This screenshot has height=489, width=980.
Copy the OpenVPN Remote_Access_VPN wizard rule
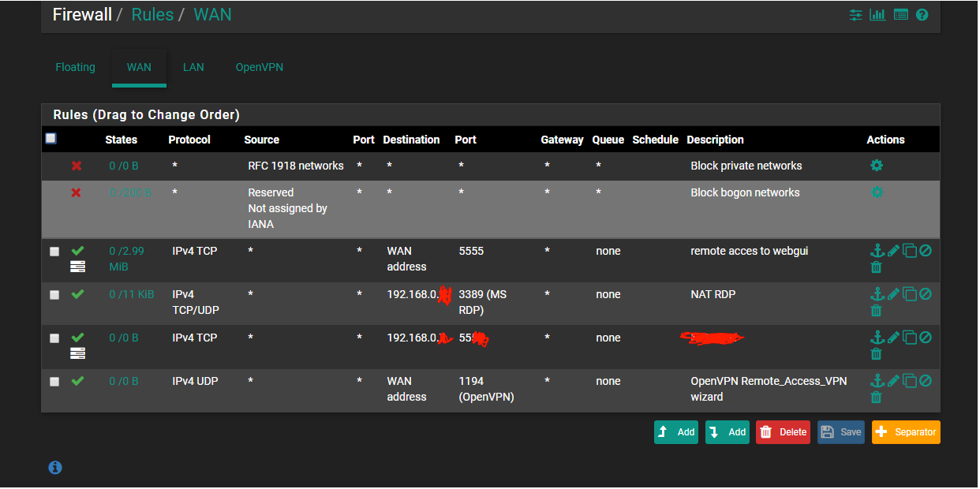(910, 381)
